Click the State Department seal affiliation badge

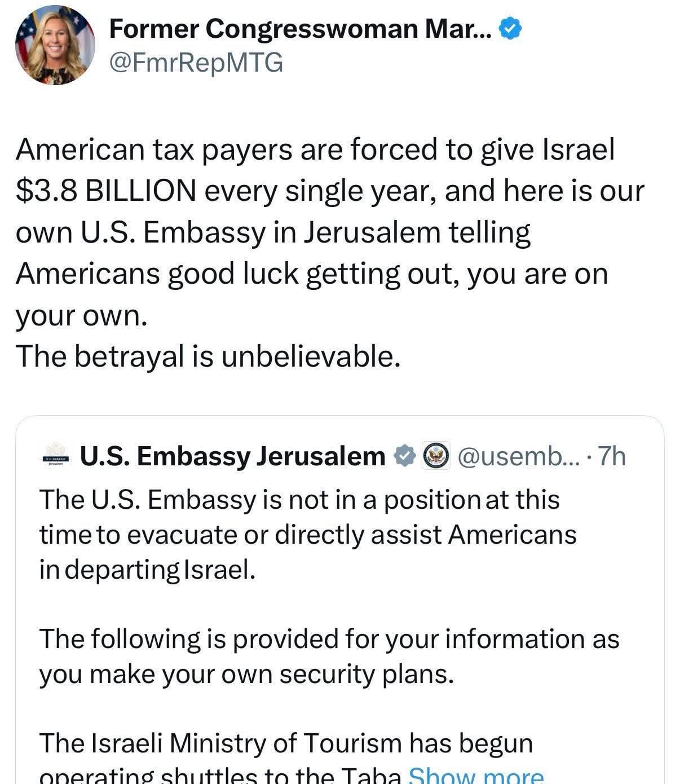[436, 456]
